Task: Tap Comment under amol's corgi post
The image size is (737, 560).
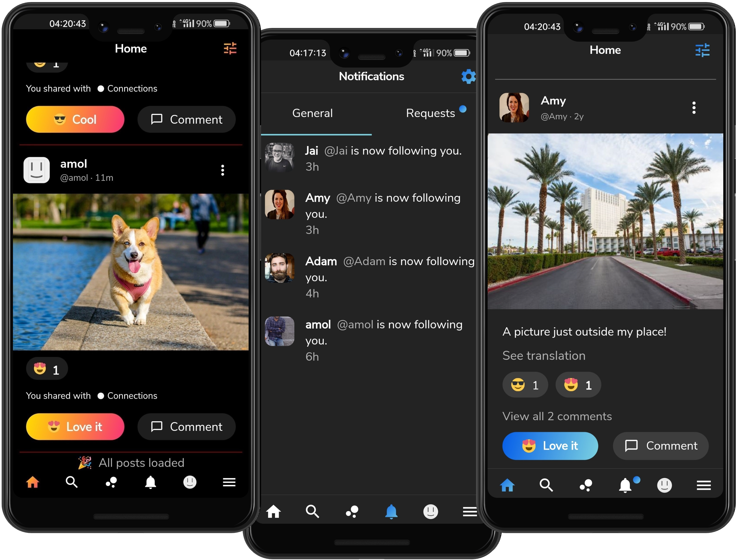Action: pos(186,427)
